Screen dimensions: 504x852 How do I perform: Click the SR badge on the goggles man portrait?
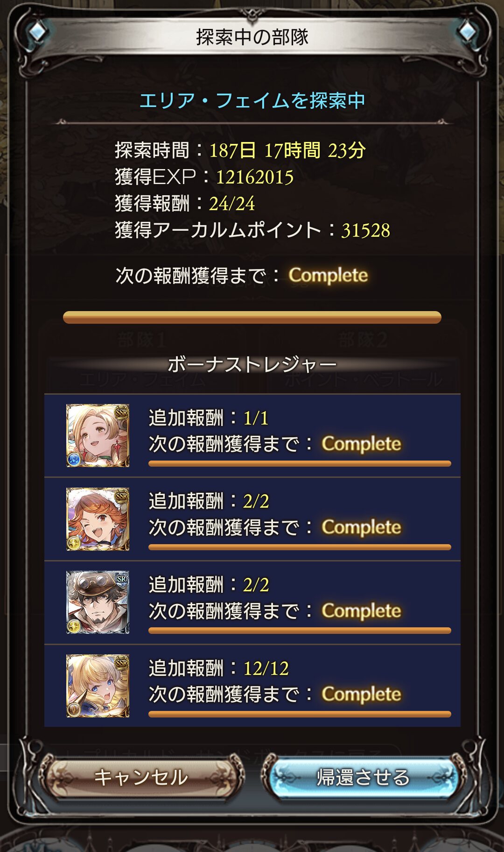121,579
